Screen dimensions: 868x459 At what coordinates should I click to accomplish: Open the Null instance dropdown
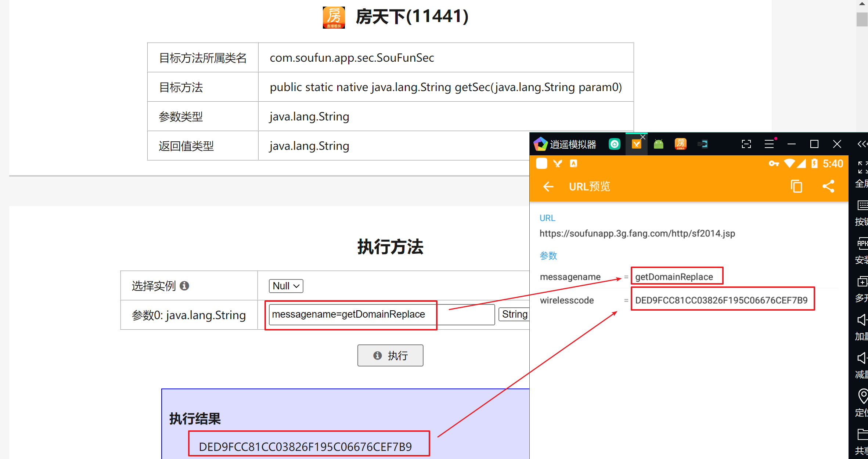click(x=286, y=286)
